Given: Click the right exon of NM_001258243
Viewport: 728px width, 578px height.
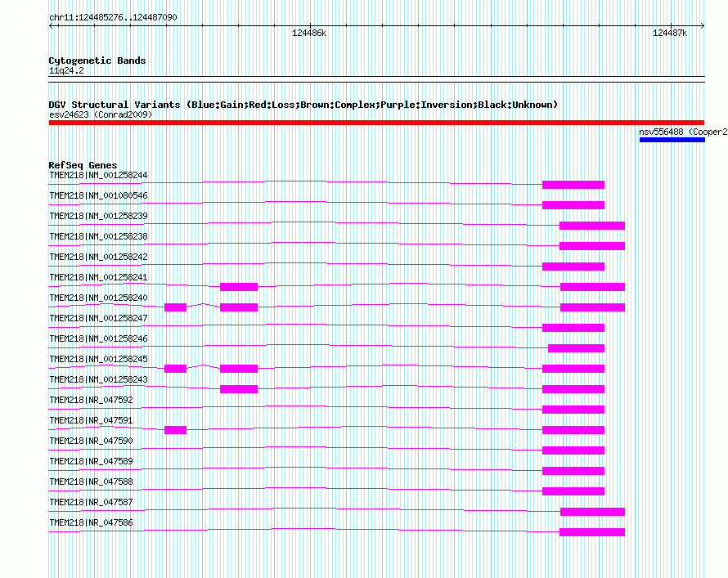Looking at the screenshot, I should (573, 388).
